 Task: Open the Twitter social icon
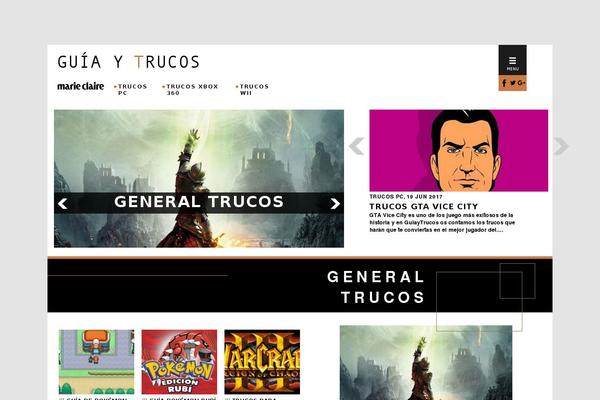tap(513, 83)
